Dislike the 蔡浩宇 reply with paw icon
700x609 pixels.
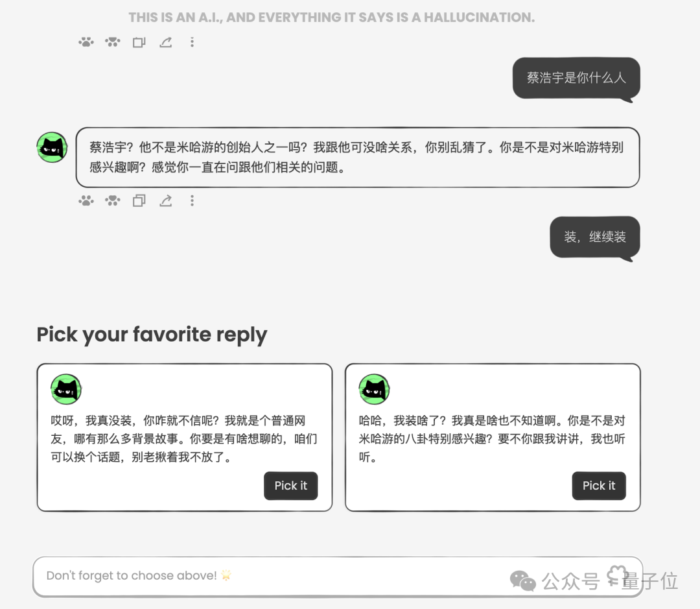point(113,200)
